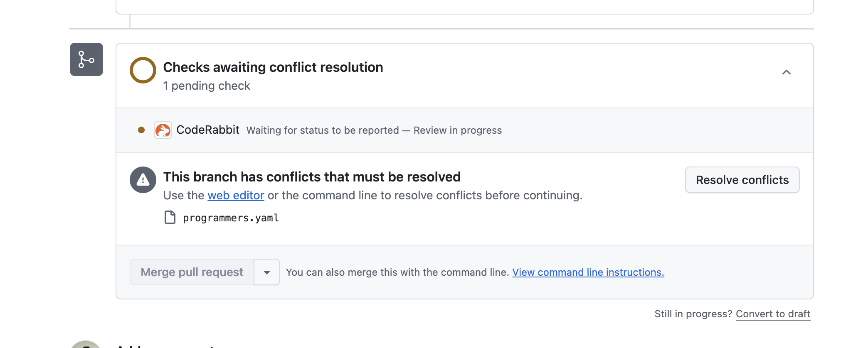Click the Convert to draft link
This screenshot has width=868, height=348.
coord(773,314)
